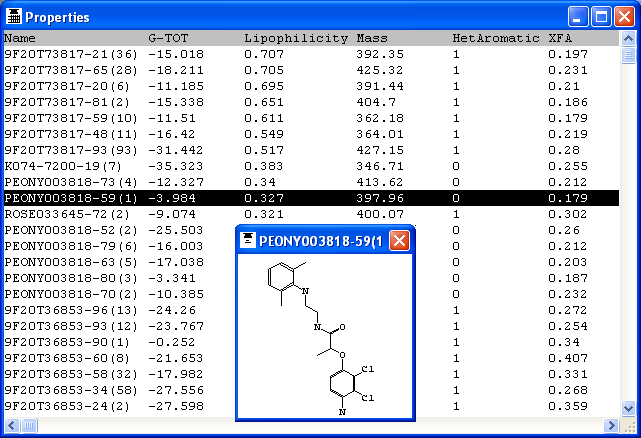Click the molecule popup window title icon
Screen dimensions: 641x438
click(x=248, y=241)
